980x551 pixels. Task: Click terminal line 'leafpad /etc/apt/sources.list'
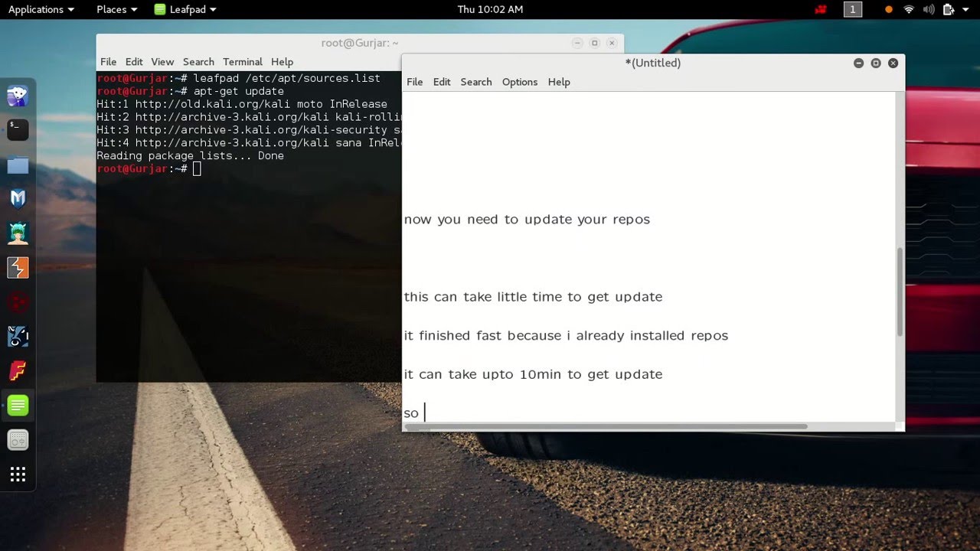[x=286, y=78]
